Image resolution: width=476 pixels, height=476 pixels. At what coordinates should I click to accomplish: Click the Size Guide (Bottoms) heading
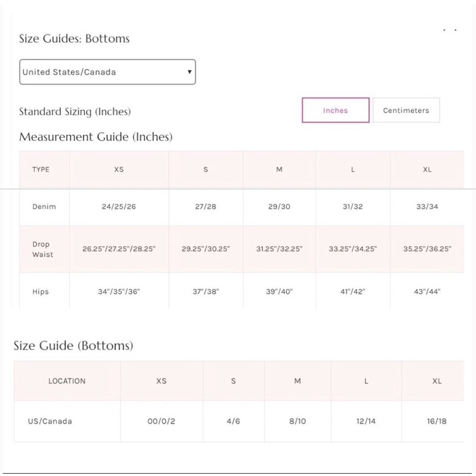(73, 346)
